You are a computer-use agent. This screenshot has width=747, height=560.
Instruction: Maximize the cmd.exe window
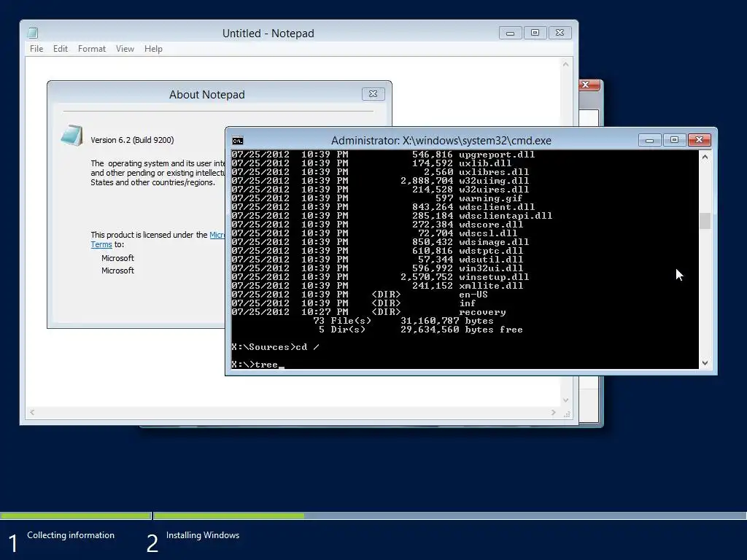pyautogui.click(x=674, y=140)
